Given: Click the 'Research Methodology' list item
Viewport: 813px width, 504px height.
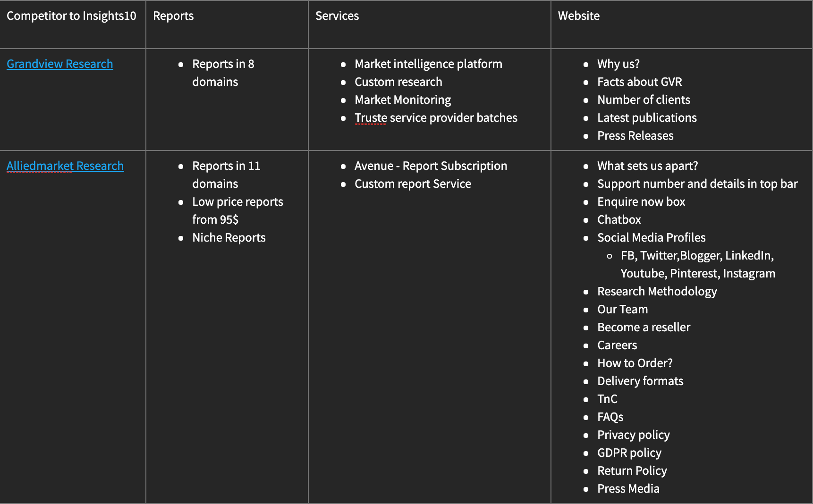Looking at the screenshot, I should [x=657, y=291].
